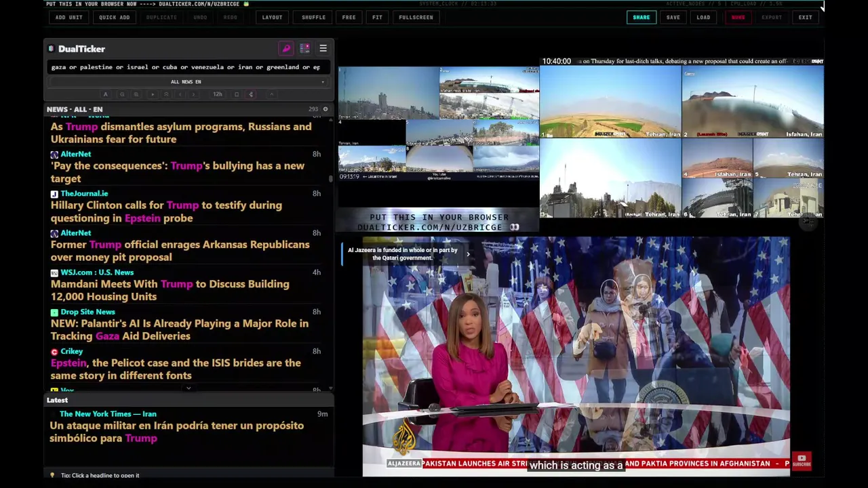
Task: Click the LOAD button
Action: point(703,17)
